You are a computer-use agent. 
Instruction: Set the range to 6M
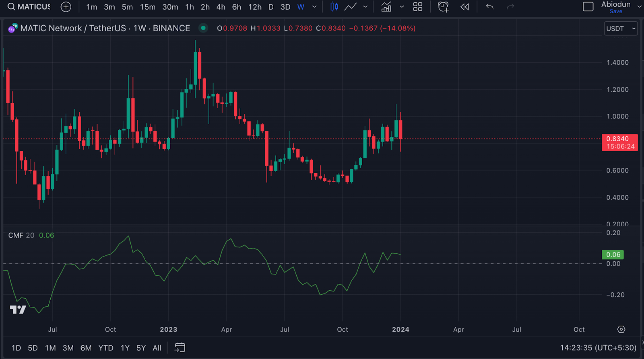click(x=86, y=348)
